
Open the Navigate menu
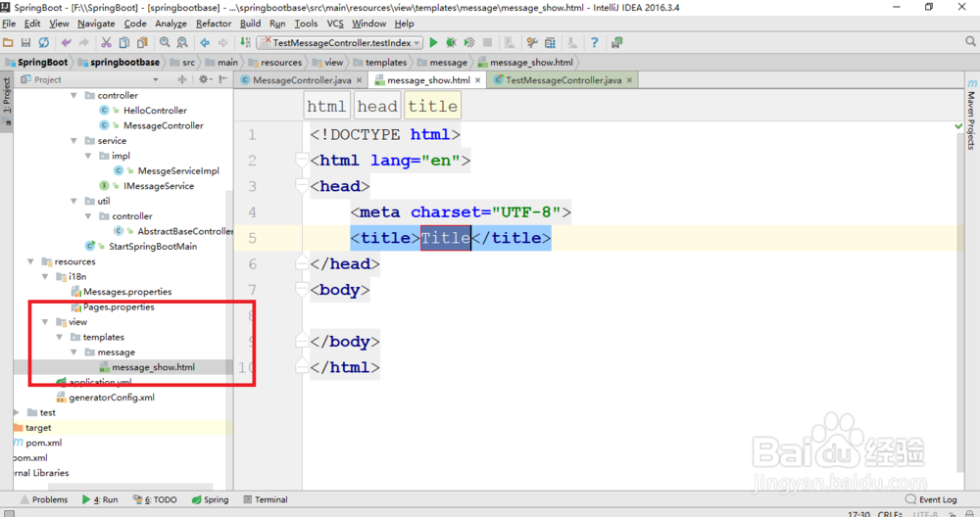[x=96, y=23]
